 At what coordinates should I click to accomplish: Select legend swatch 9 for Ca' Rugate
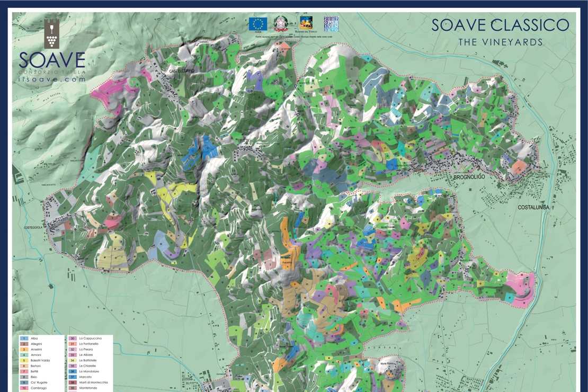(x=24, y=382)
